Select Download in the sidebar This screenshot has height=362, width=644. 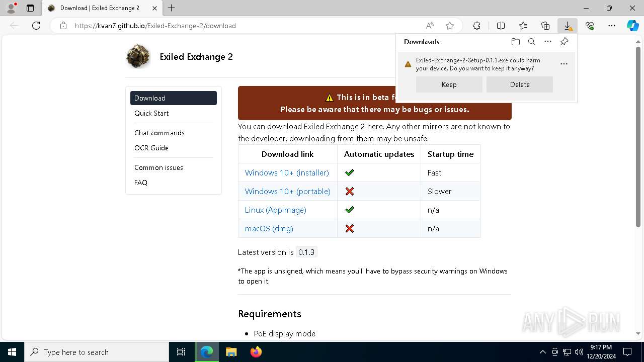pyautogui.click(x=174, y=98)
